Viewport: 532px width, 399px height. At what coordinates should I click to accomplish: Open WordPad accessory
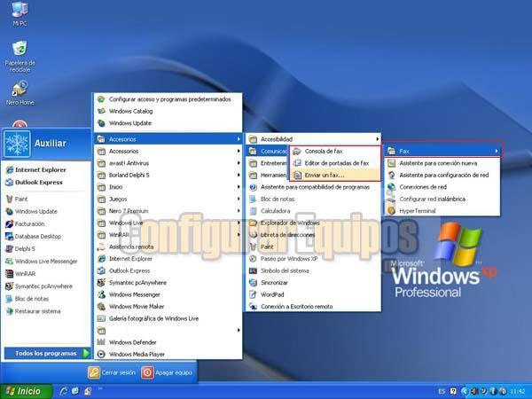tap(313, 295)
